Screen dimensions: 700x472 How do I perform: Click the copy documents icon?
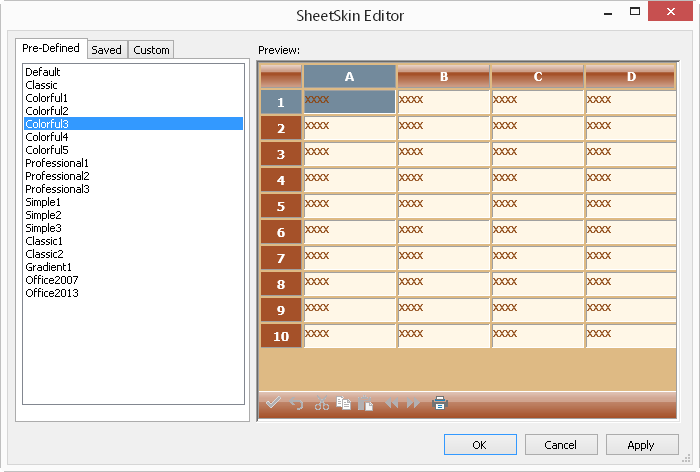tap(343, 403)
